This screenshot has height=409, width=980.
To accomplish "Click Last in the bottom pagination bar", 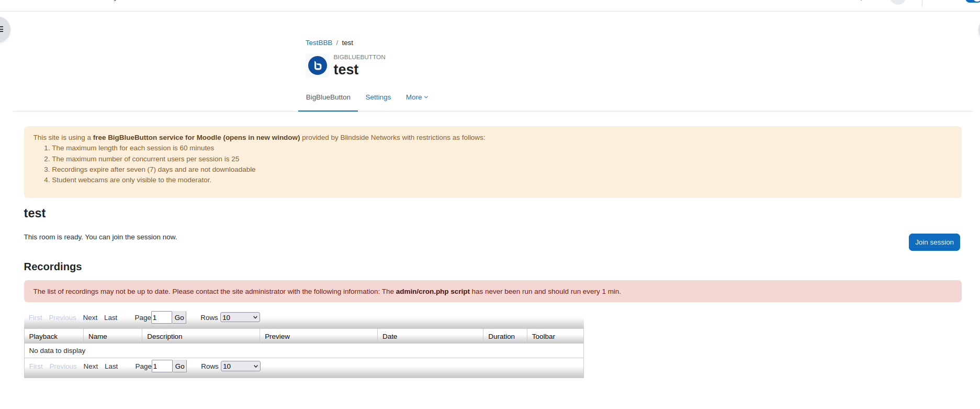I will click(x=111, y=367).
